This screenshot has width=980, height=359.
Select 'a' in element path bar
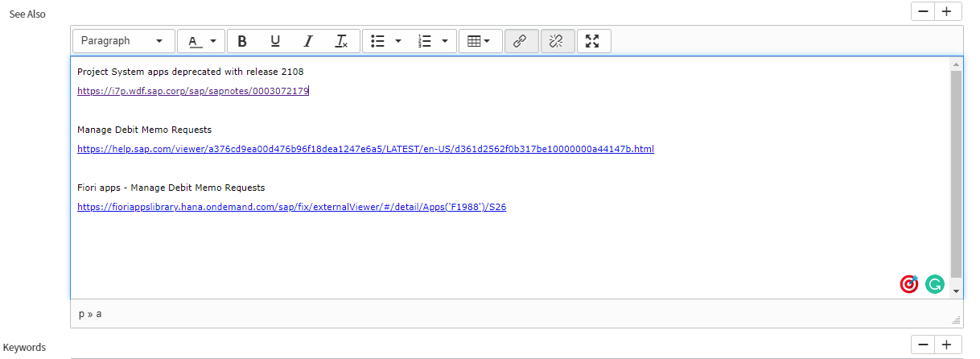point(99,314)
